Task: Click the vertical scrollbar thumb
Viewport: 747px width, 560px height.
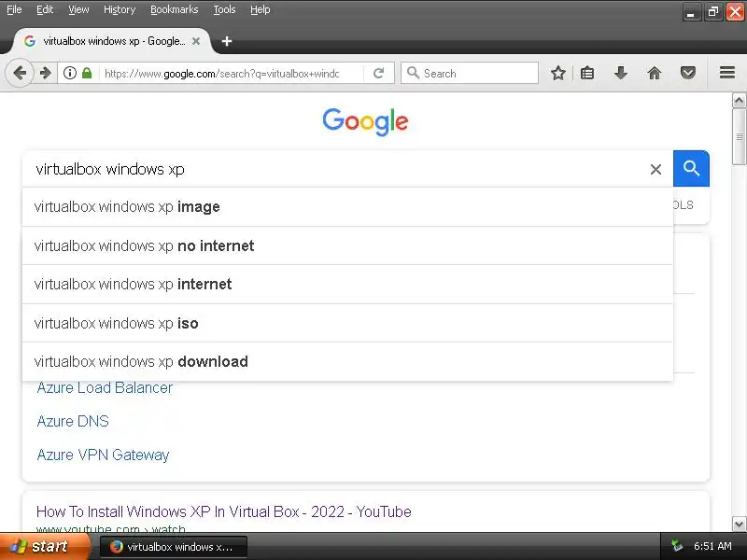Action: (x=739, y=136)
